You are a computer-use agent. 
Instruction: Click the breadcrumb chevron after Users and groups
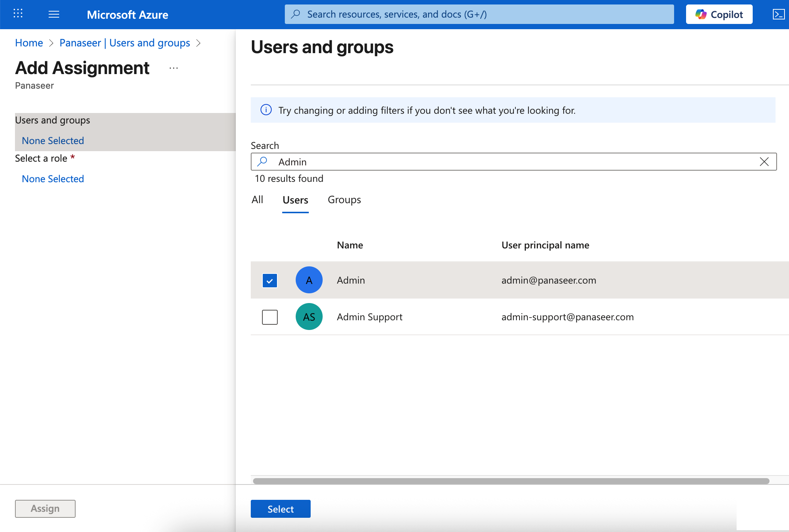(x=198, y=43)
